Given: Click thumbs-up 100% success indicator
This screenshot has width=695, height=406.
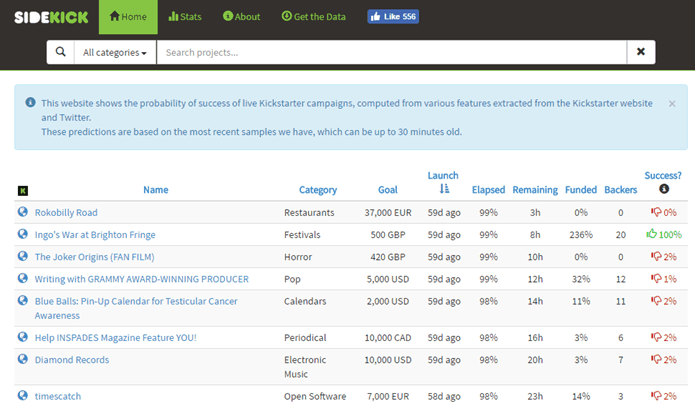Looking at the screenshot, I should click(664, 234).
